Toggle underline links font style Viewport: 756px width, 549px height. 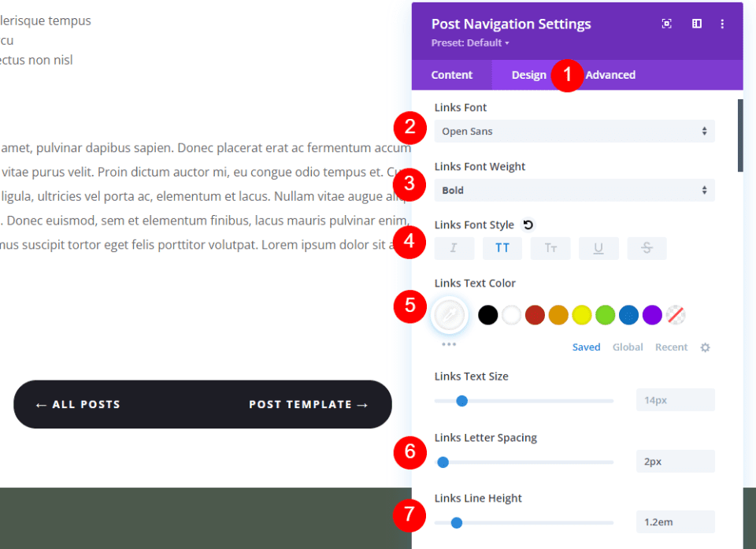[598, 248]
